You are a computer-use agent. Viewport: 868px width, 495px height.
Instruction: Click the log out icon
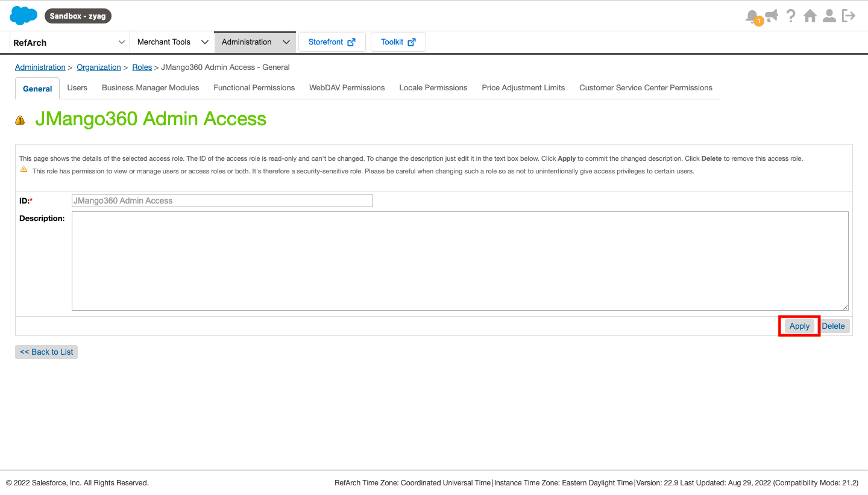(x=849, y=16)
